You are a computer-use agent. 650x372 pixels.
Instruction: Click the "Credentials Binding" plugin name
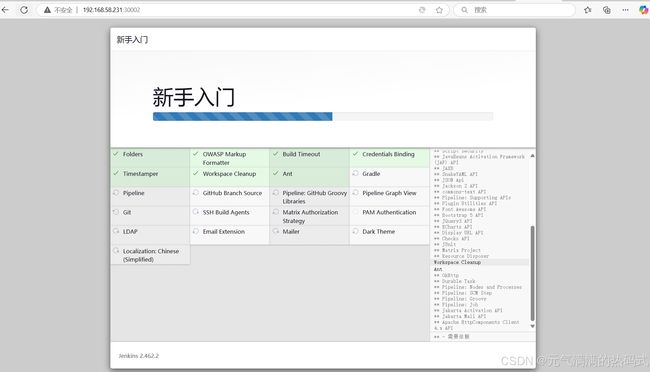pos(388,154)
